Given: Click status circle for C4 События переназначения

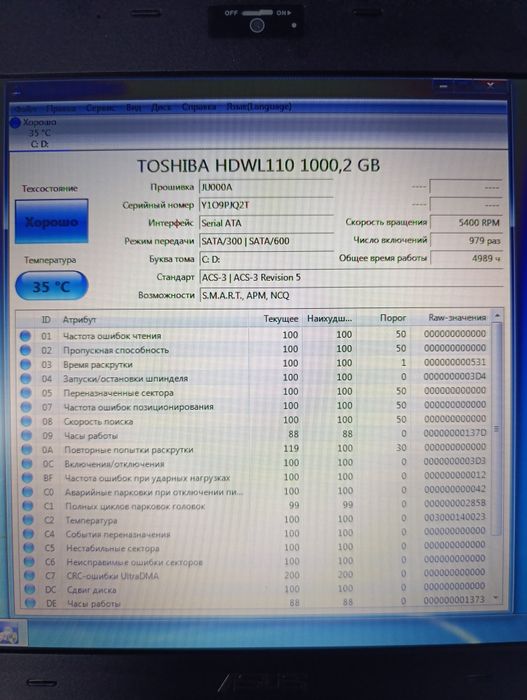Looking at the screenshot, I should coord(28,534).
